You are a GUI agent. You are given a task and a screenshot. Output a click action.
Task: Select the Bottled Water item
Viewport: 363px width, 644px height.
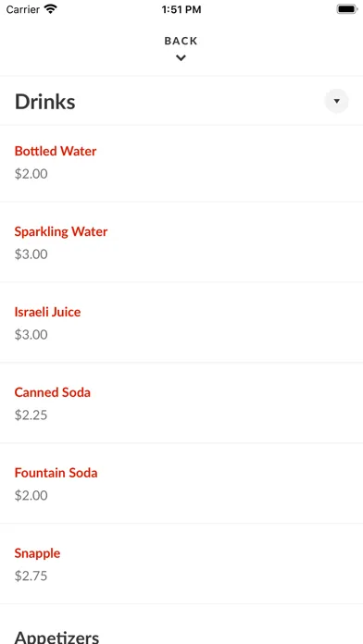click(x=56, y=151)
